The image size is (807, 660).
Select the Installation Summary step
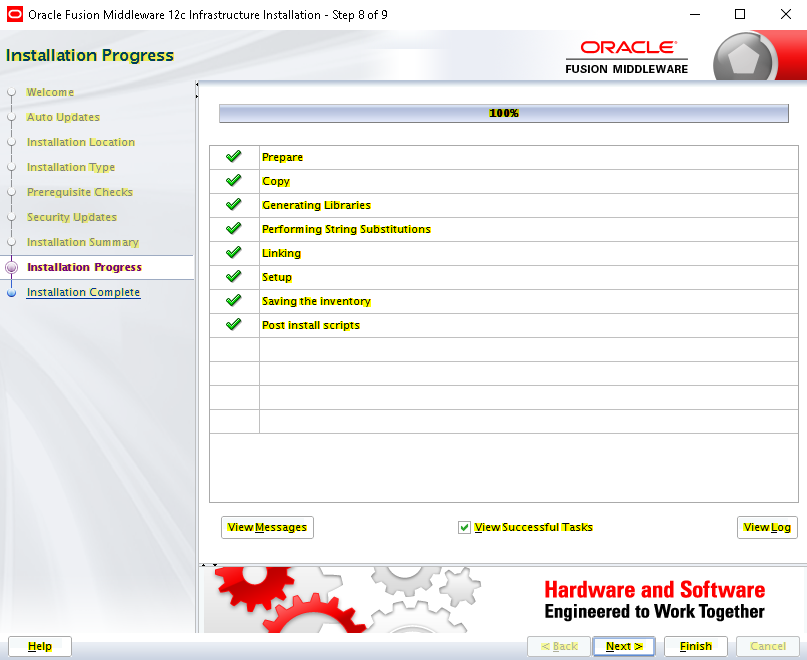[x=83, y=242]
